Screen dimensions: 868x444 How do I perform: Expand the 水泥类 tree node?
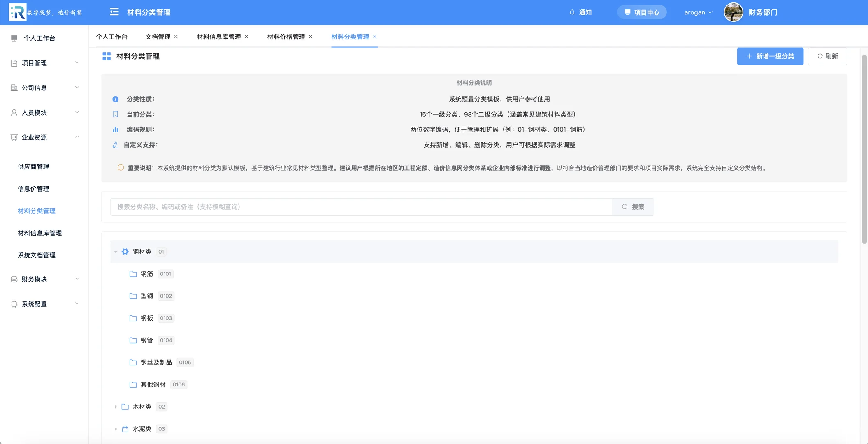click(x=116, y=429)
